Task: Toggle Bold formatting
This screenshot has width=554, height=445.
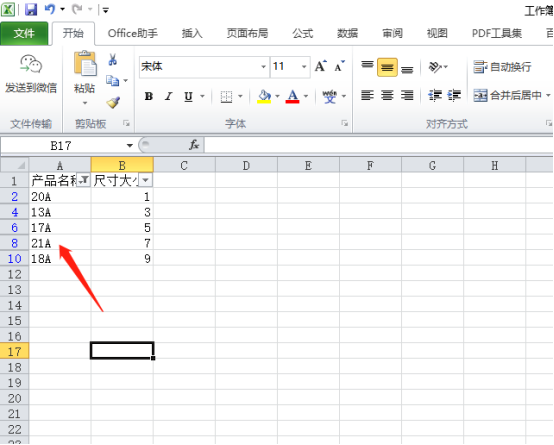Action: 149,96
